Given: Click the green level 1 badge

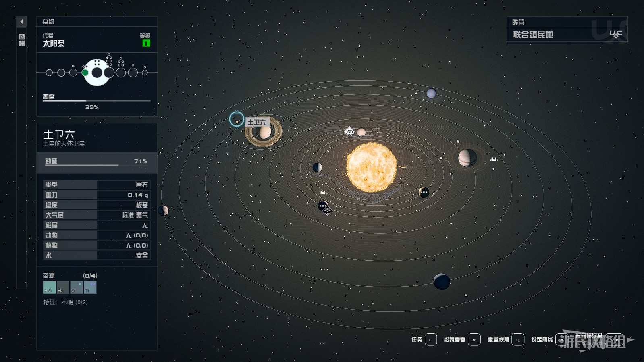Looking at the screenshot, I should (x=146, y=43).
